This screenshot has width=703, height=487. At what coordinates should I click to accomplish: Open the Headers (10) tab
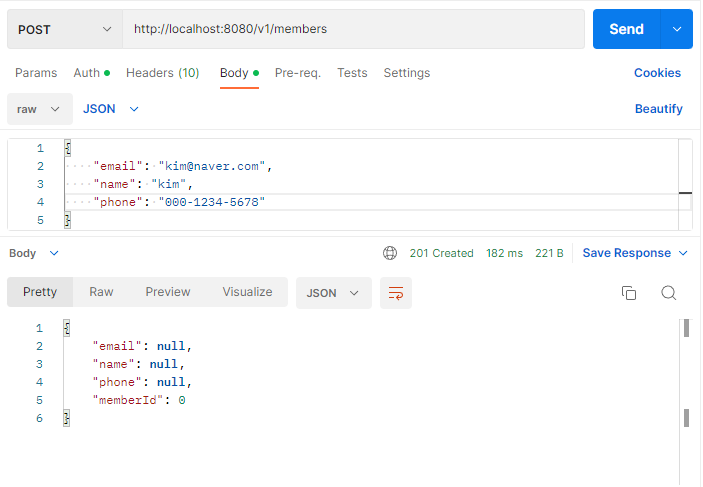tap(162, 73)
